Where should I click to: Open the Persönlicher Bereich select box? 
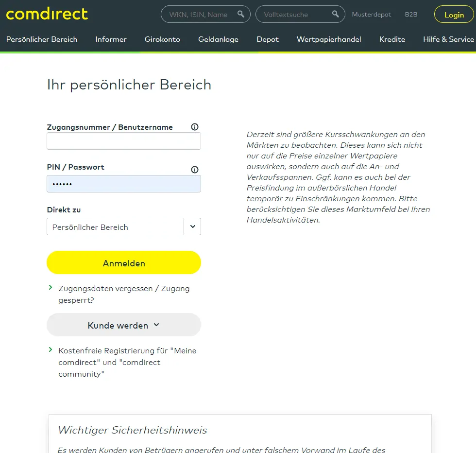(x=124, y=226)
